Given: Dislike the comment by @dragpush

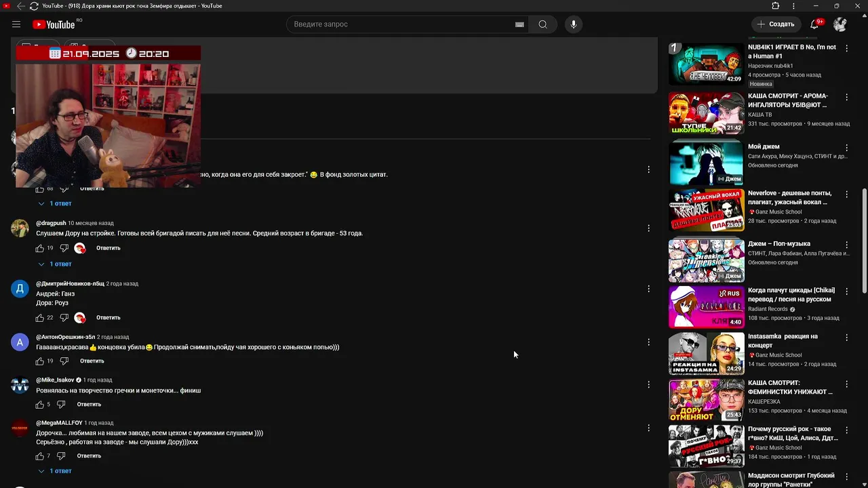Looking at the screenshot, I should pyautogui.click(x=64, y=248).
